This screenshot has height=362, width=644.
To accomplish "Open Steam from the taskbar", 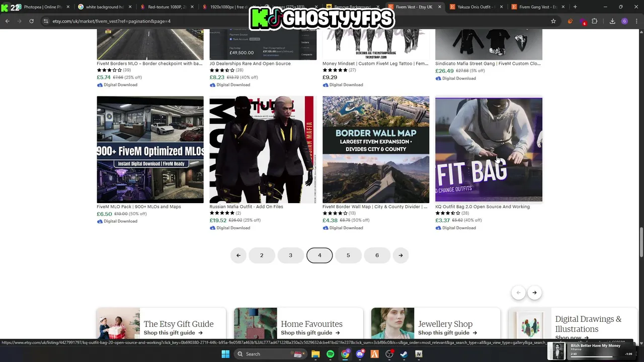I will [x=404, y=354].
